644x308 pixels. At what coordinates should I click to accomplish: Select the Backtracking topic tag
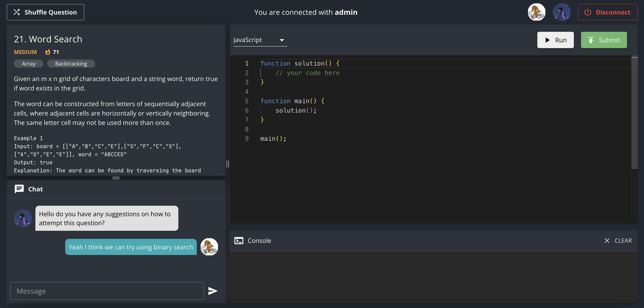click(x=71, y=64)
